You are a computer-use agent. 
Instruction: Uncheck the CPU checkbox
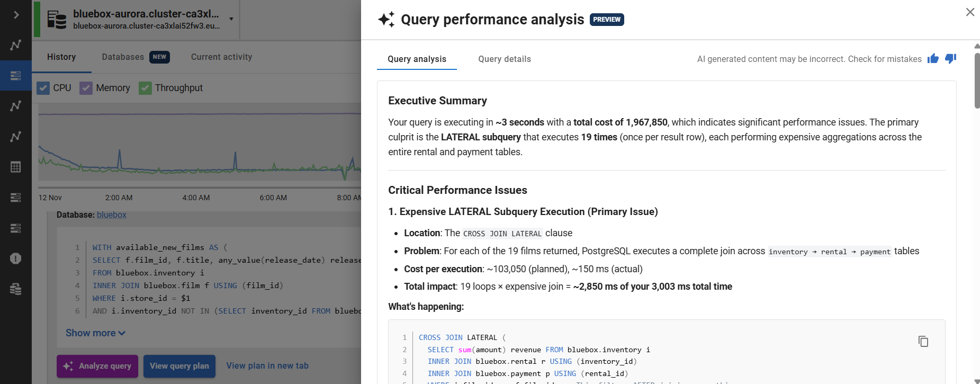coord(43,88)
